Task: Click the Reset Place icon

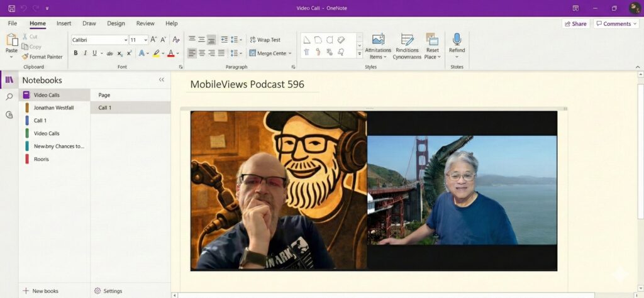Action: click(431, 40)
